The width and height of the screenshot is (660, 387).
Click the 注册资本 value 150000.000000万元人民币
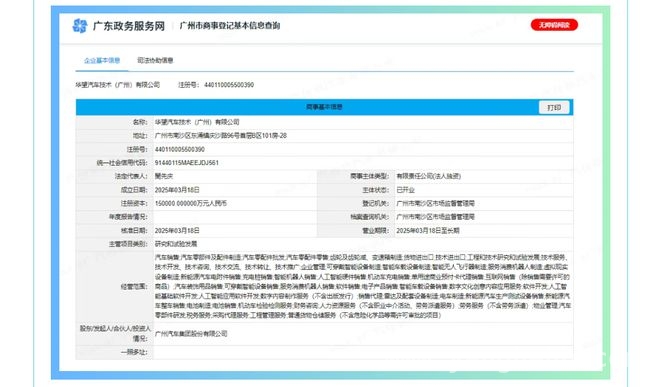pyautogui.click(x=191, y=203)
